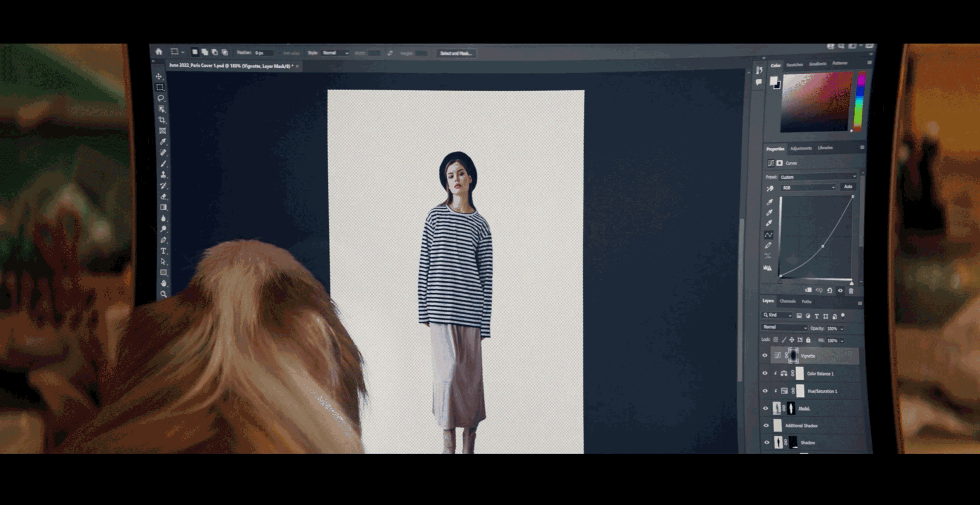This screenshot has height=505, width=980.
Task: Select Intersect with selection mode
Action: pos(225,52)
